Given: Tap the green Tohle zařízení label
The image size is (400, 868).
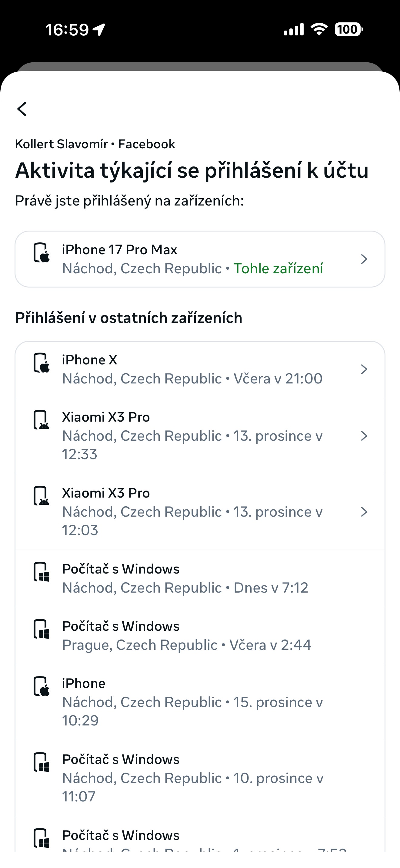Looking at the screenshot, I should (278, 268).
